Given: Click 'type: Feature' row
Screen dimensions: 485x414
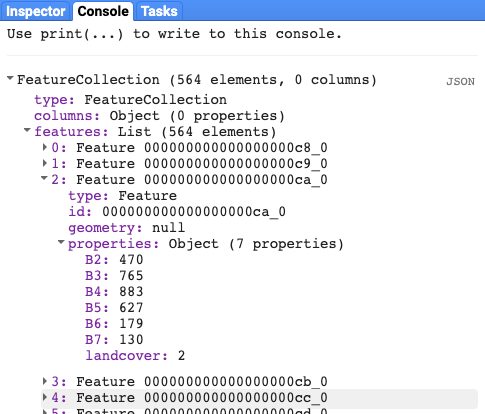Looking at the screenshot, I should pos(122,196).
